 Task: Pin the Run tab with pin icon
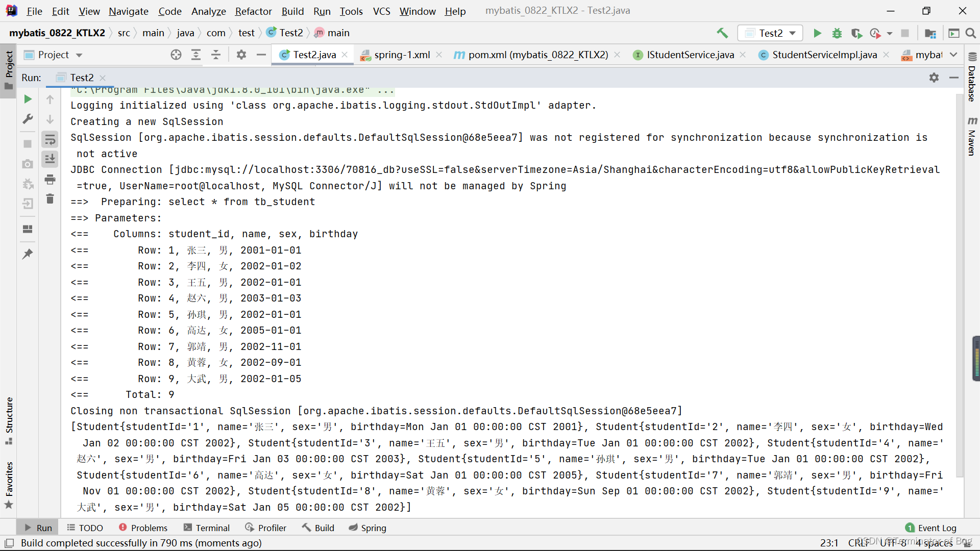point(28,254)
